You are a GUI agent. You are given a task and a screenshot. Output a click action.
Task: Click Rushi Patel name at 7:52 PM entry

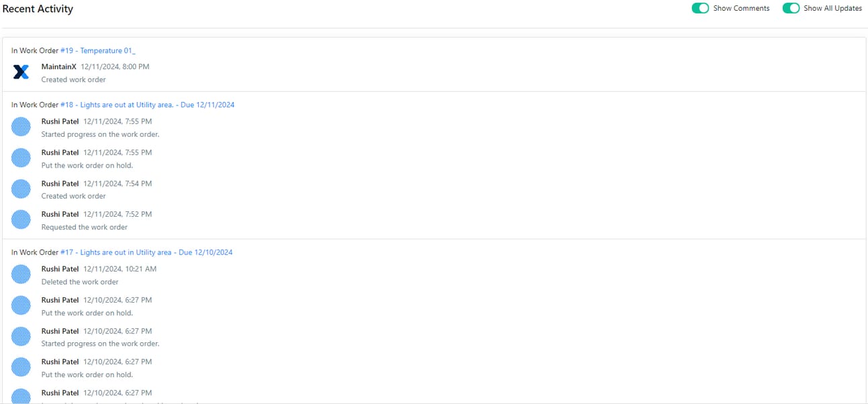coord(60,214)
